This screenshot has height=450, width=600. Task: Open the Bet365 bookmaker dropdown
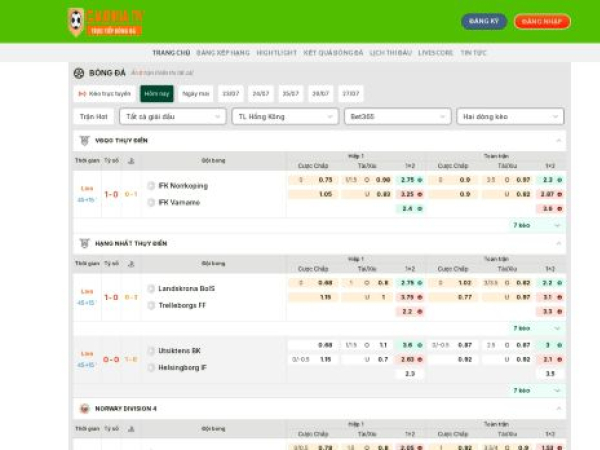click(x=395, y=117)
